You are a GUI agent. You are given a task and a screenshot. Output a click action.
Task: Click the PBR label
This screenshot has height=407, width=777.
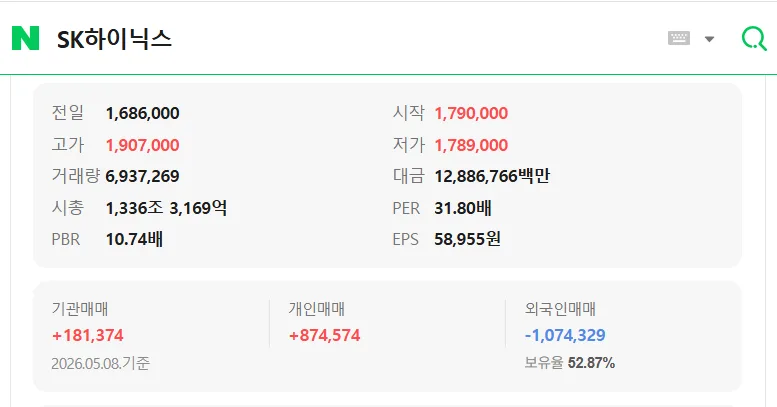66,239
